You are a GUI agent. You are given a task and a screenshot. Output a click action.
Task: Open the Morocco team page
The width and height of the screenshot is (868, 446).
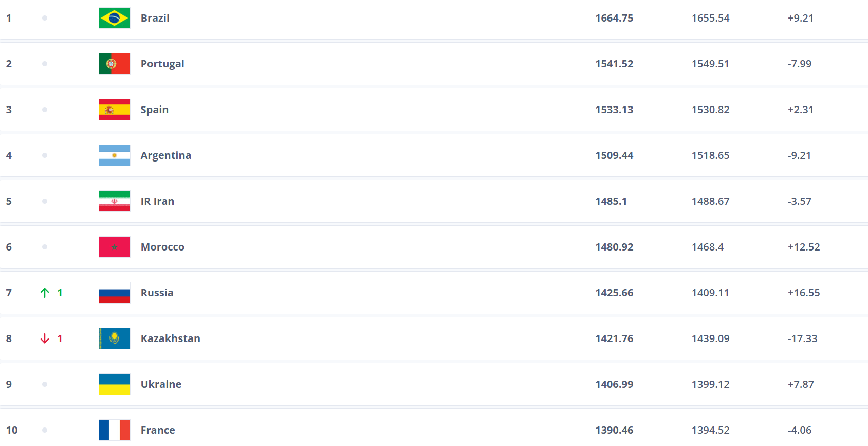[162, 247]
